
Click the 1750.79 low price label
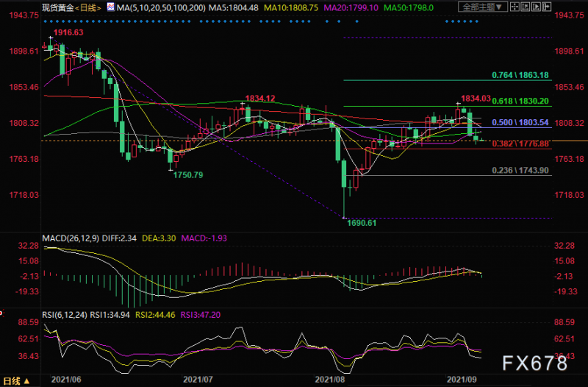point(188,175)
